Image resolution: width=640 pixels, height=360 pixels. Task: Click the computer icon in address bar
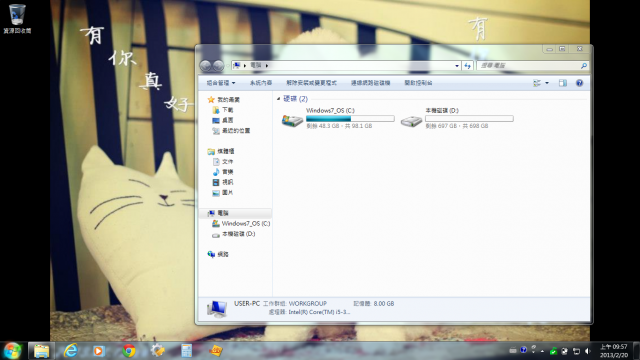click(x=237, y=65)
